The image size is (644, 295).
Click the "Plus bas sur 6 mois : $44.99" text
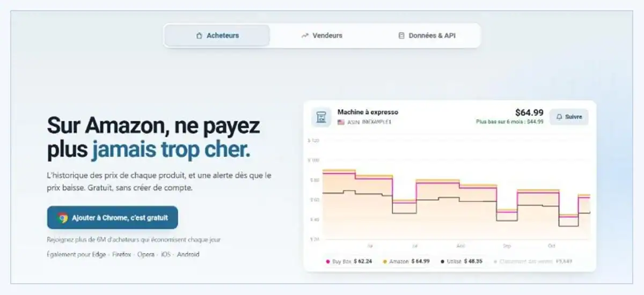(x=510, y=122)
